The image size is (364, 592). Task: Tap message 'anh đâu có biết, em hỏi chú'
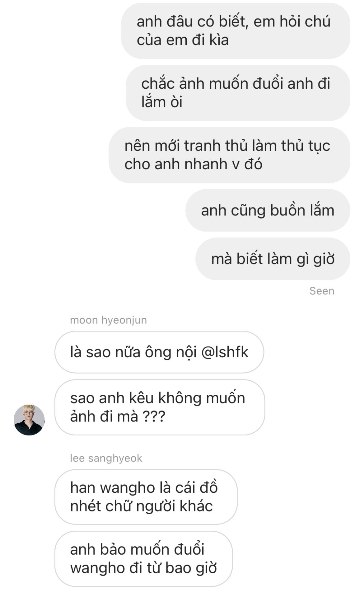pos(236,31)
